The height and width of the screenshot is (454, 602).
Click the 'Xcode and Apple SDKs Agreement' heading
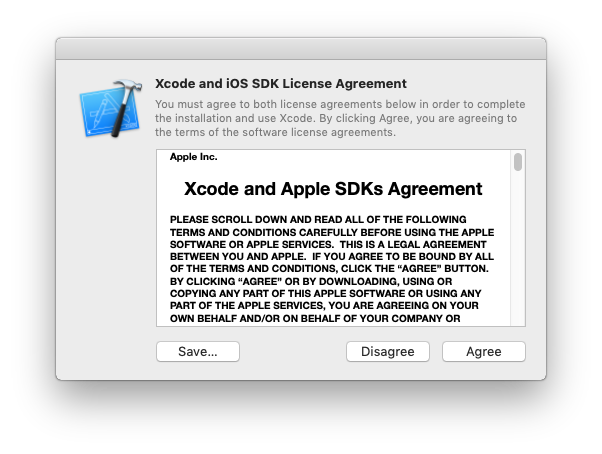[x=333, y=189]
